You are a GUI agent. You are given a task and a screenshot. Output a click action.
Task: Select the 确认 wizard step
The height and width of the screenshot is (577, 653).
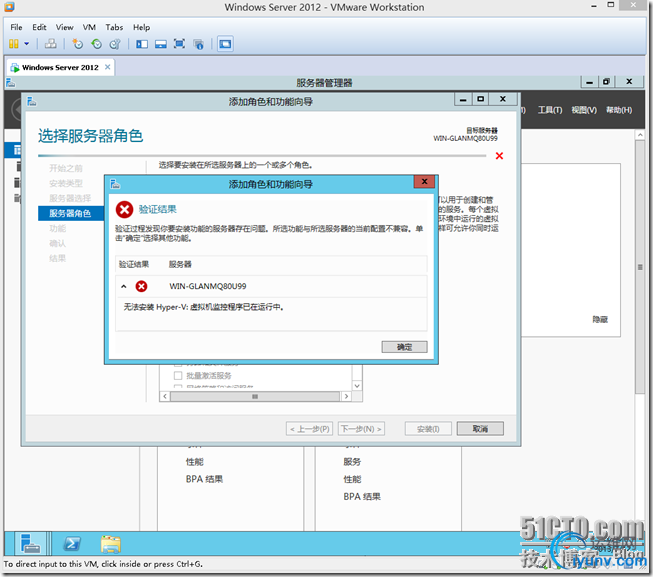coord(57,244)
